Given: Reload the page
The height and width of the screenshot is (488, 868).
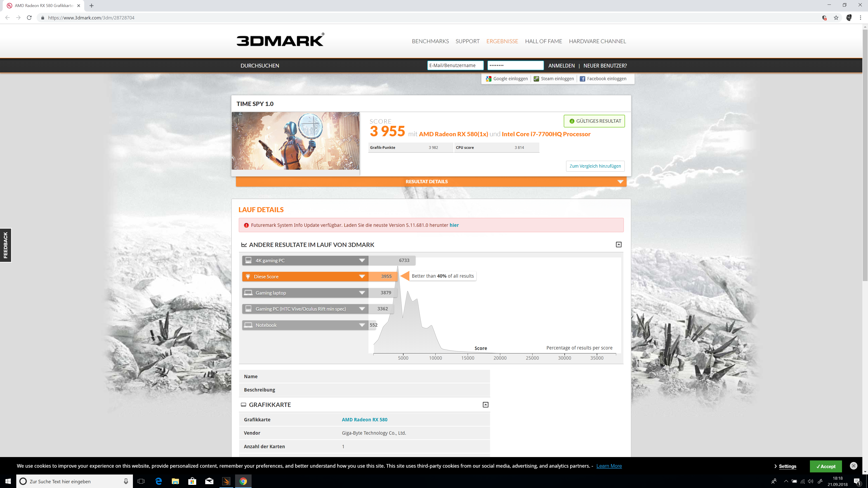Looking at the screenshot, I should tap(29, 18).
